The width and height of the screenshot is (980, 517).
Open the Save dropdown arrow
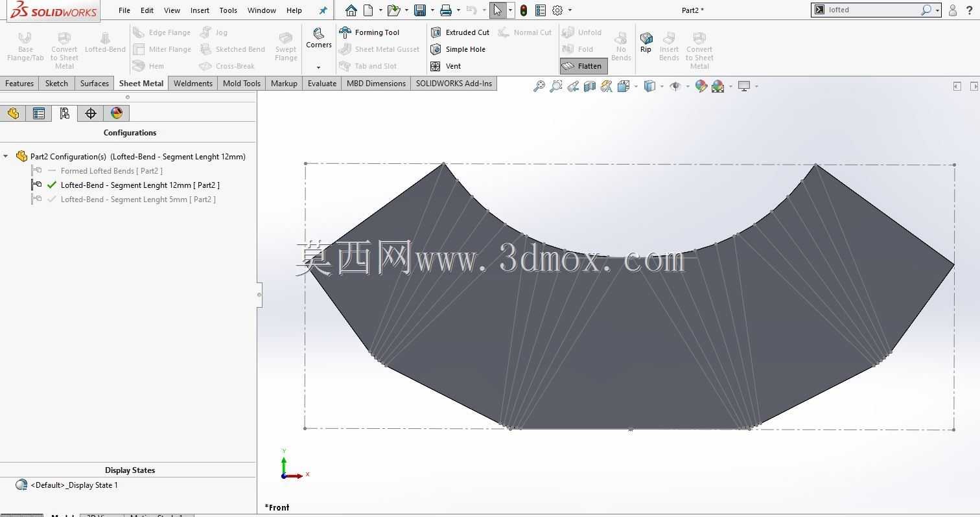(432, 10)
